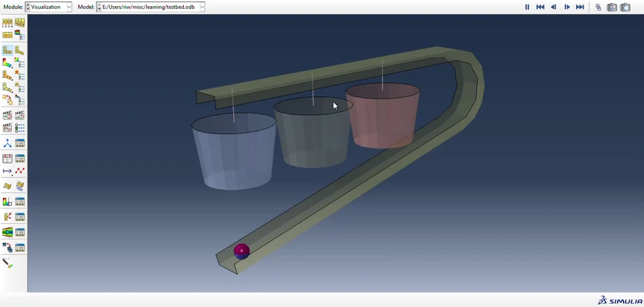Plot Material Orientations on shape
Image resolution: width=644 pixels, height=307 pixels.
point(7,87)
